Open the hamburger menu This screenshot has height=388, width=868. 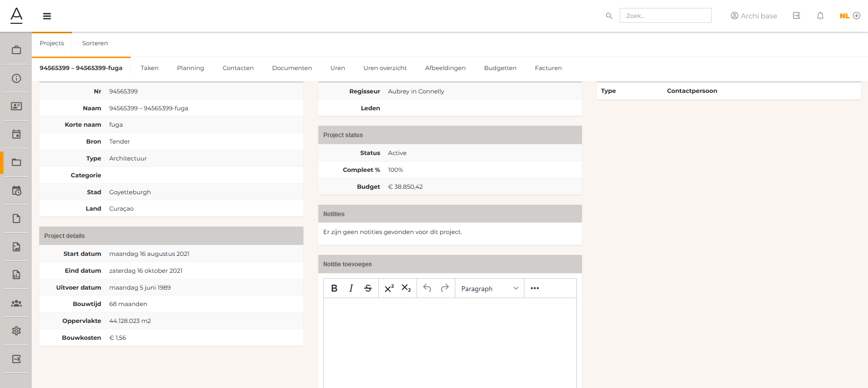click(x=47, y=16)
